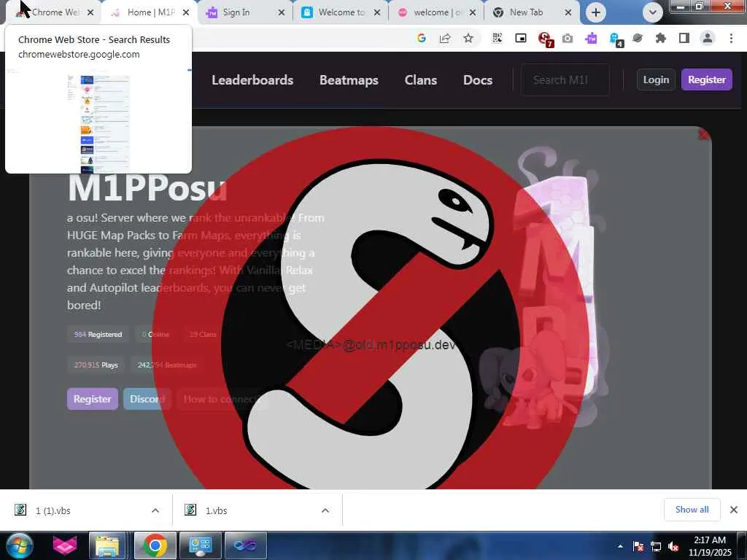Viewport: 747px width, 560px height.
Task: Open the Chrome three-dot menu
Action: click(x=731, y=38)
